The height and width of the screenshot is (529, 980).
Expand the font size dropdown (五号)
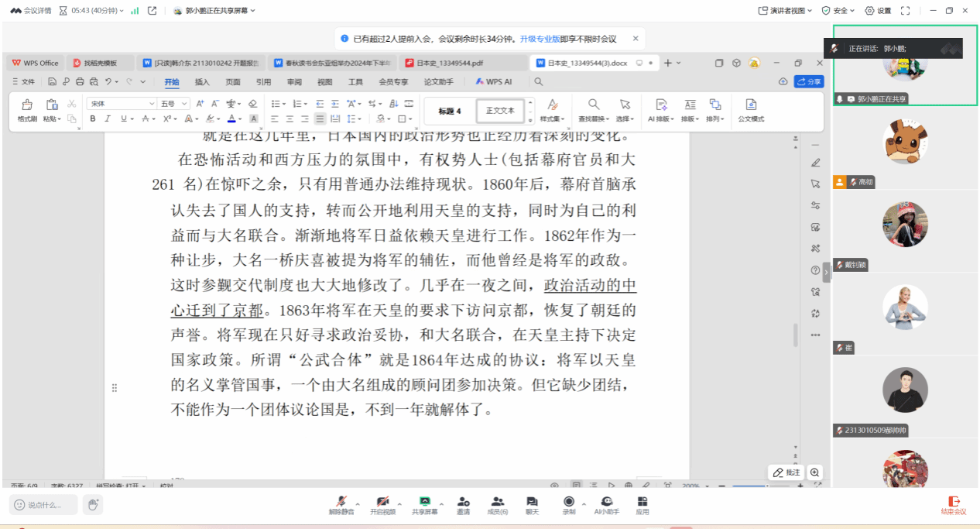184,103
